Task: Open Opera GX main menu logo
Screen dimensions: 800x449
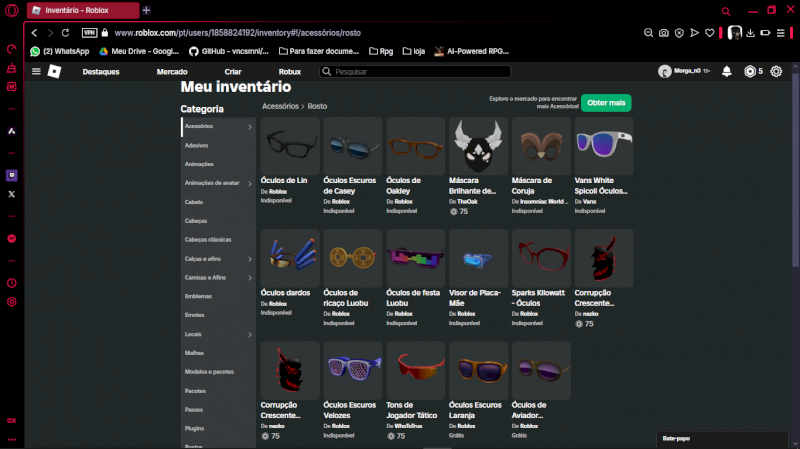Action: pyautogui.click(x=11, y=10)
